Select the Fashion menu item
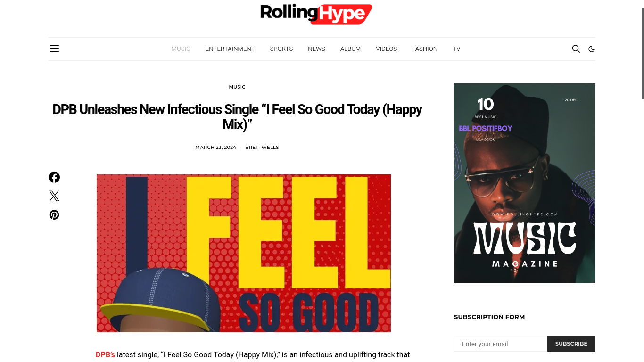644x362 pixels. tap(425, 49)
